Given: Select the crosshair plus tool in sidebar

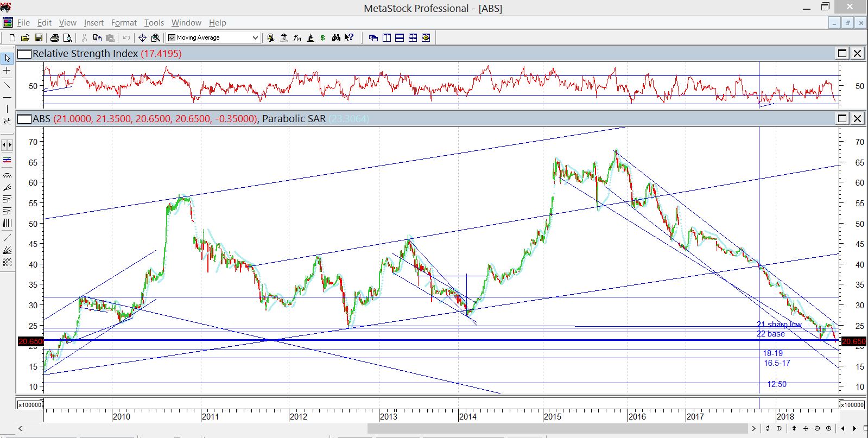Looking at the screenshot, I should (7, 71).
